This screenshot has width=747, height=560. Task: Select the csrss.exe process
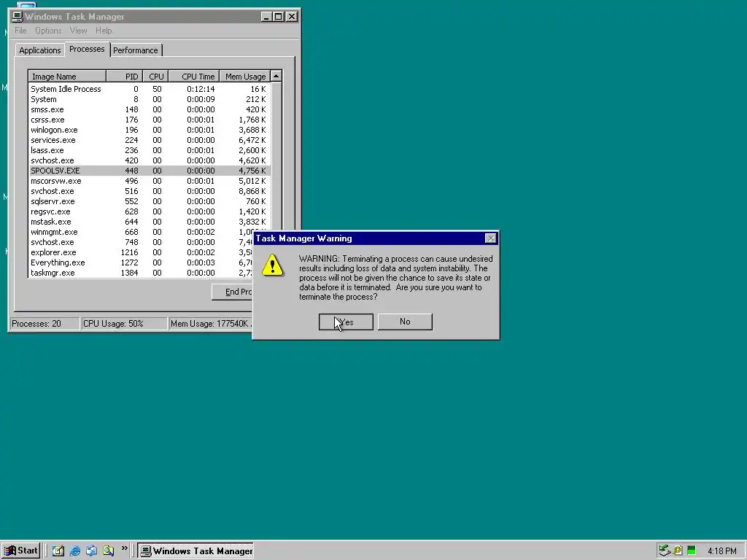coord(150,120)
